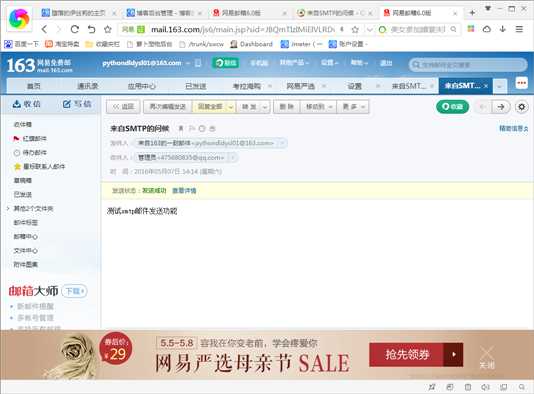Click the browser logo at top left

point(19,18)
